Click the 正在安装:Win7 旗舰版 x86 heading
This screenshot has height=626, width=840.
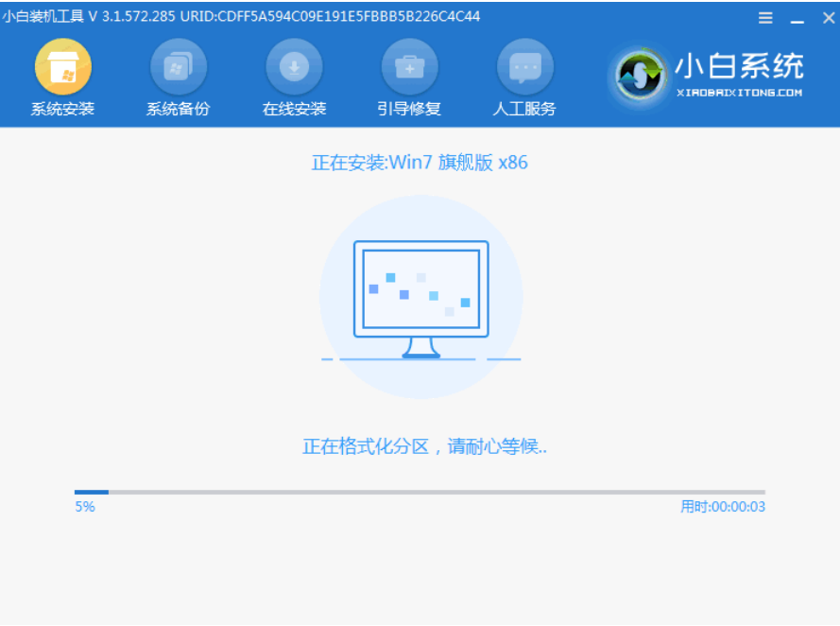420,163
